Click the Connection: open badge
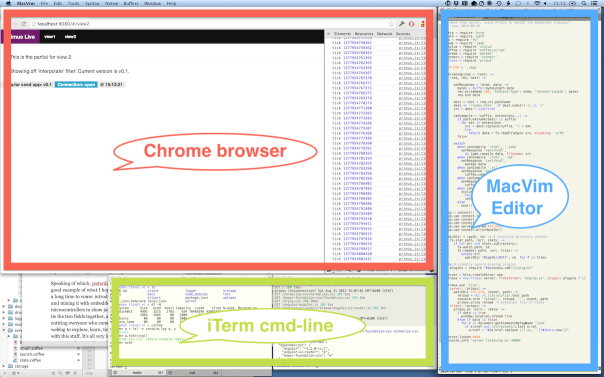604x377 pixels. coord(76,85)
